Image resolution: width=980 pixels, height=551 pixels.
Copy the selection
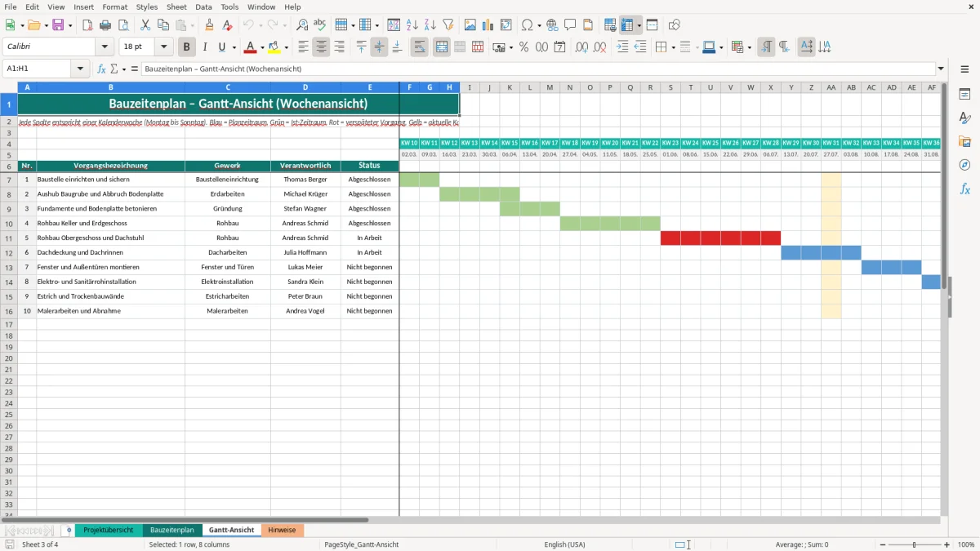(x=163, y=25)
